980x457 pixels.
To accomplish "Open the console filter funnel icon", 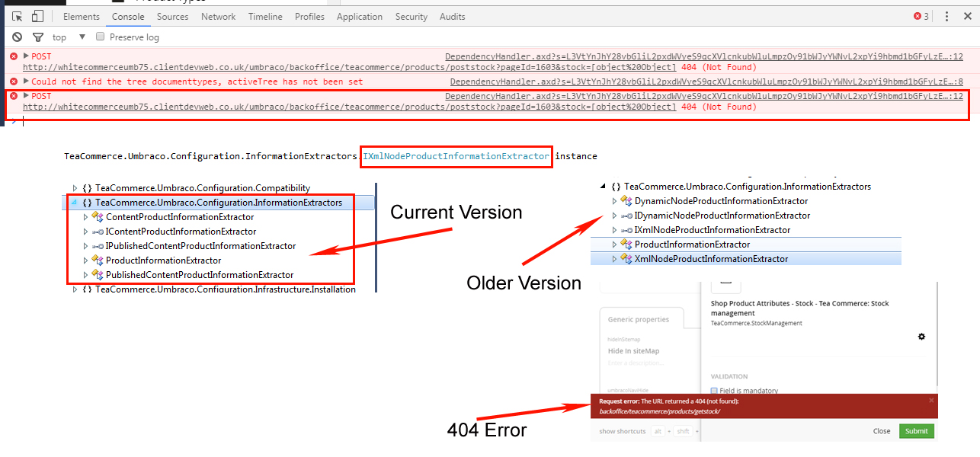I will (37, 37).
